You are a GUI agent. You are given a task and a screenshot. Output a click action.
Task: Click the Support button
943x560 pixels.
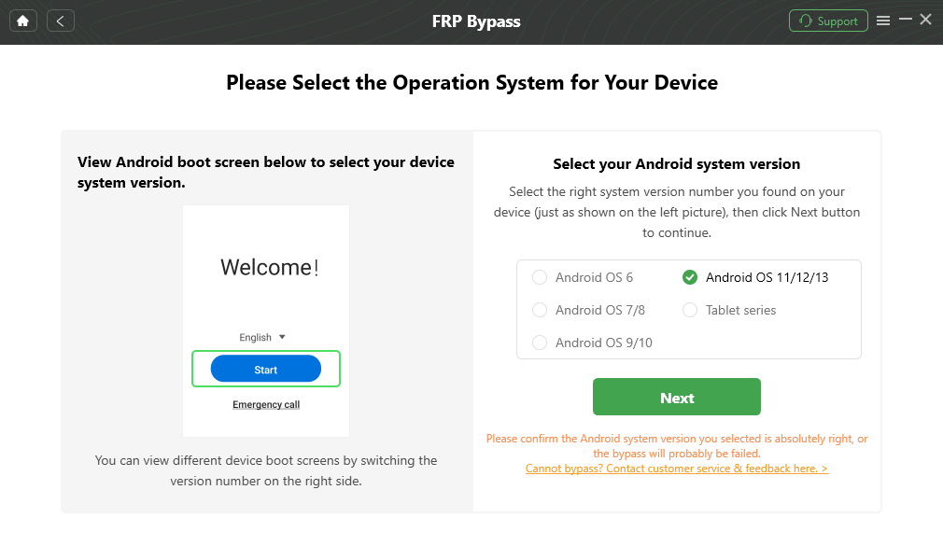[x=828, y=20]
